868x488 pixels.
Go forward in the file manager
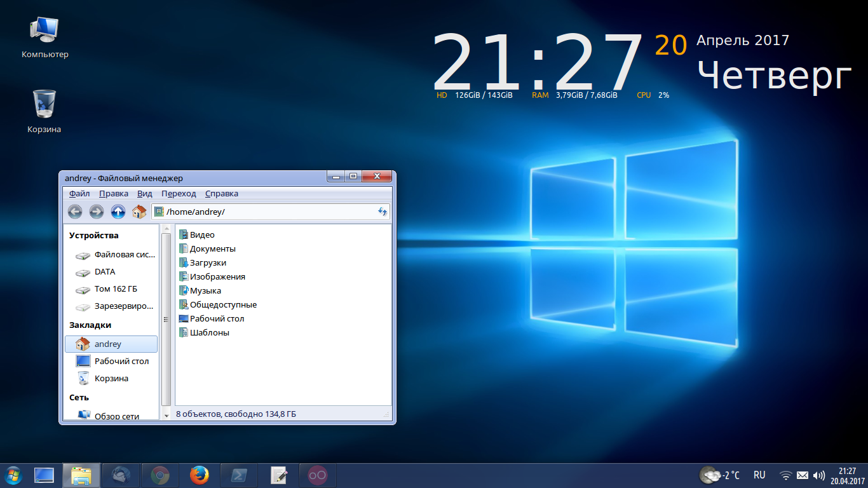click(97, 212)
